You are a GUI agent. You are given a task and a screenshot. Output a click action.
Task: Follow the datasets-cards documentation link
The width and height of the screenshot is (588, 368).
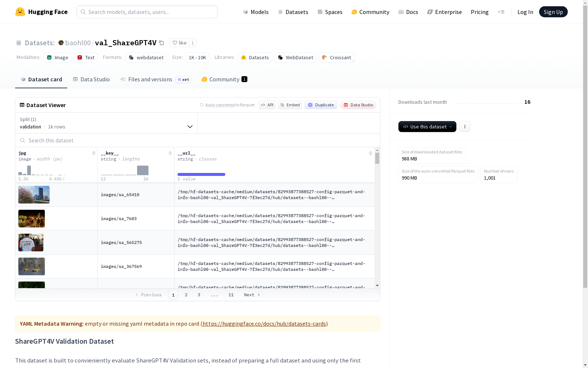(x=264, y=324)
